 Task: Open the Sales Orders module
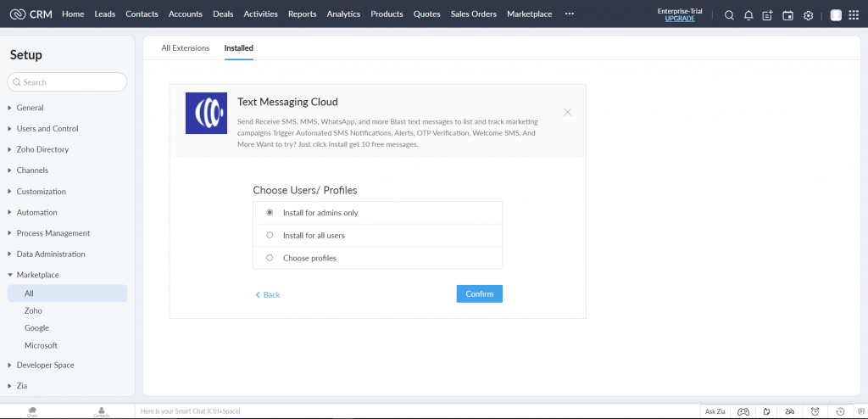tap(474, 14)
